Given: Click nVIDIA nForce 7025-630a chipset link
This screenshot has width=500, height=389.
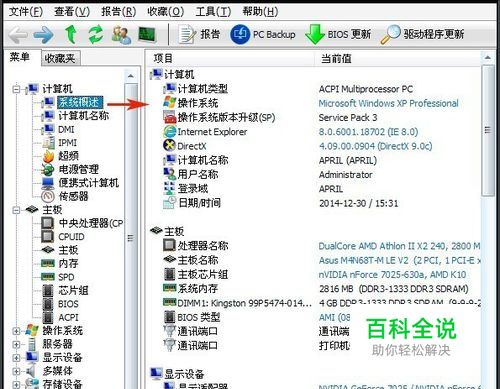Looking at the screenshot, I should click(392, 275).
